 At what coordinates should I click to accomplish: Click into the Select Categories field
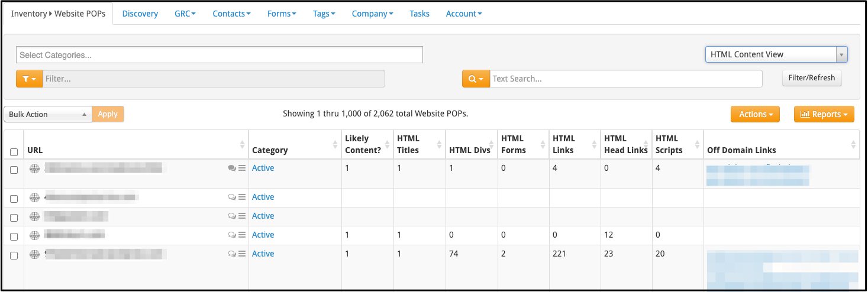220,55
